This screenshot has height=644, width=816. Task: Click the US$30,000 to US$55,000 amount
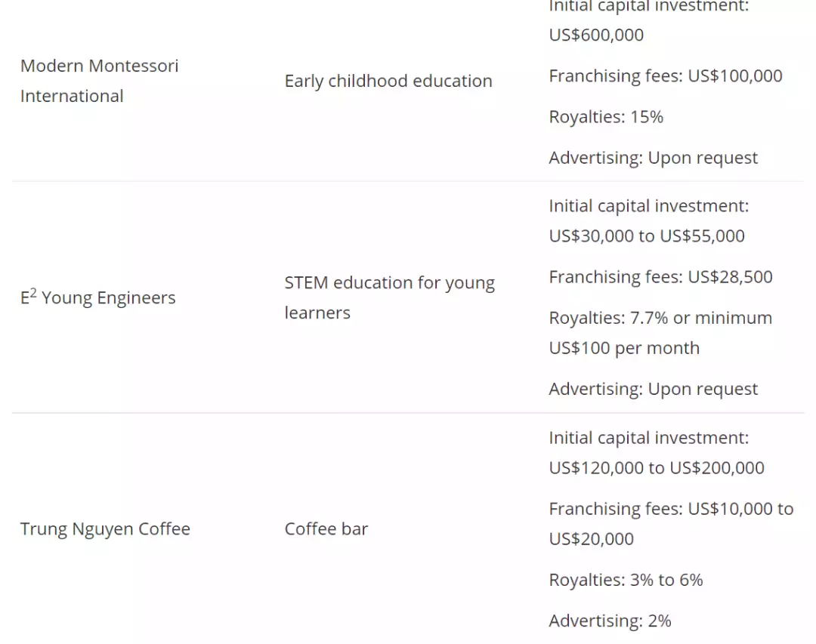coord(646,236)
